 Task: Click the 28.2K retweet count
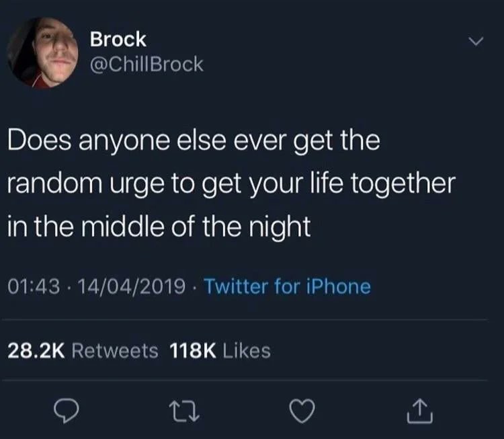coord(36,350)
